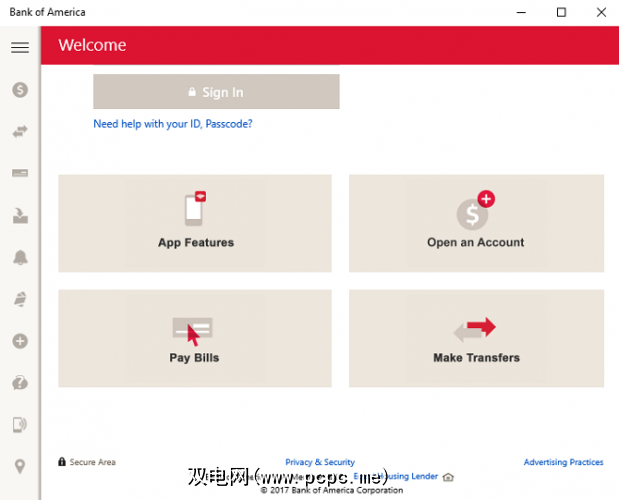Open transfers with the sidebar arrows icon

coord(20,131)
